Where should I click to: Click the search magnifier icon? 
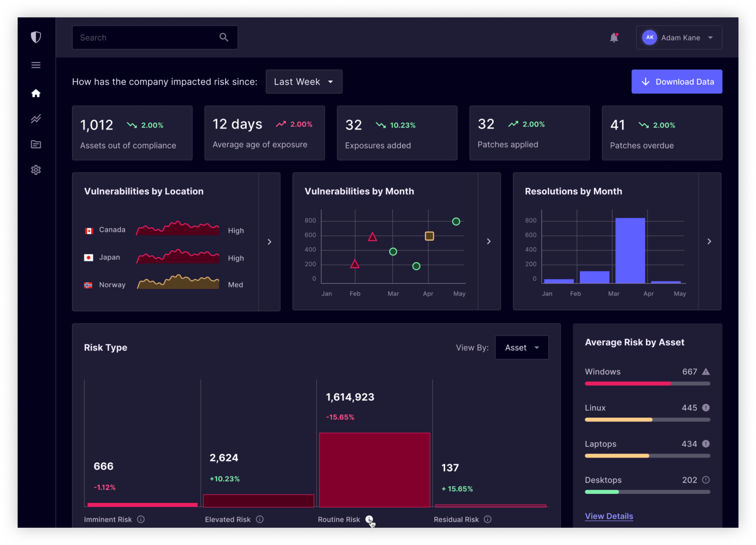pyautogui.click(x=224, y=37)
